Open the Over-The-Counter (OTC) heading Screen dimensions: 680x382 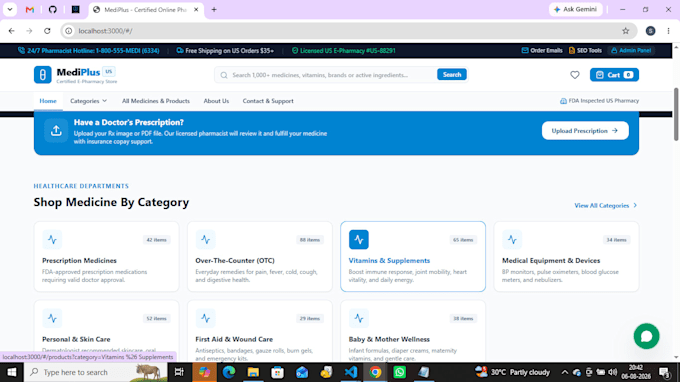pos(235,261)
